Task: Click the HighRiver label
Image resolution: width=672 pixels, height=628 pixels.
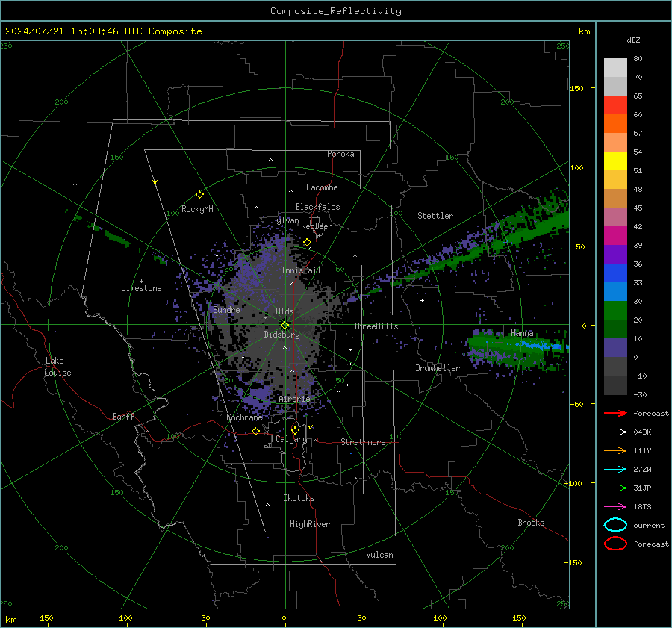Action: (x=310, y=524)
